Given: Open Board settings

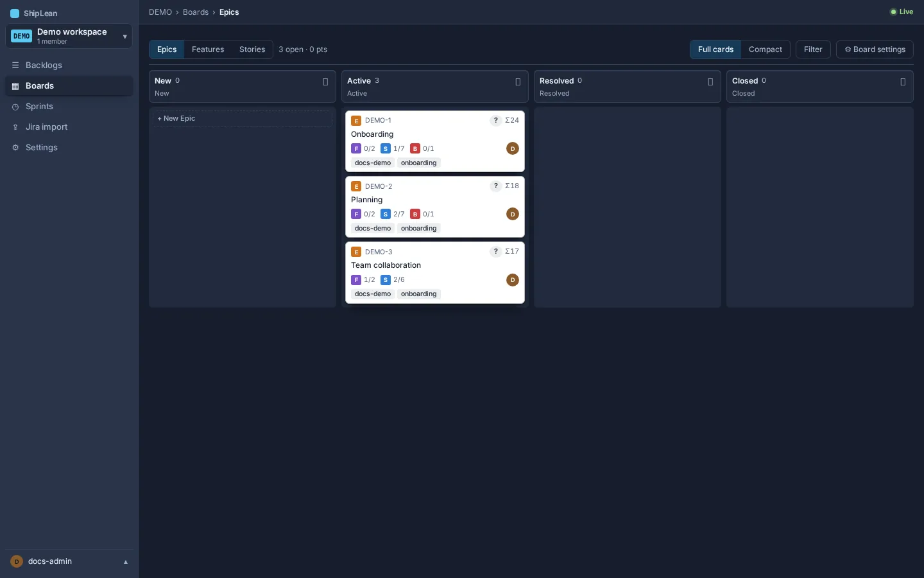Looking at the screenshot, I should tap(875, 49).
